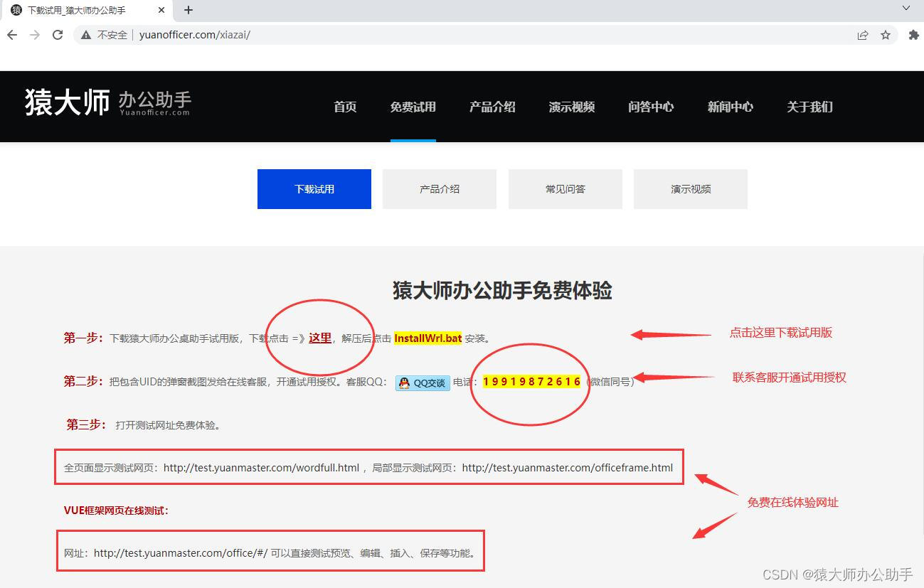Open the 首页 navigation item

[x=345, y=107]
